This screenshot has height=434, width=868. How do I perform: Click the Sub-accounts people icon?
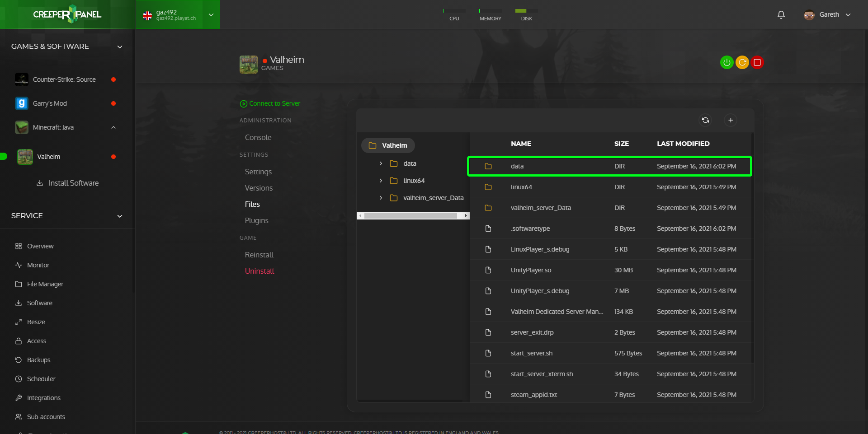pyautogui.click(x=19, y=417)
